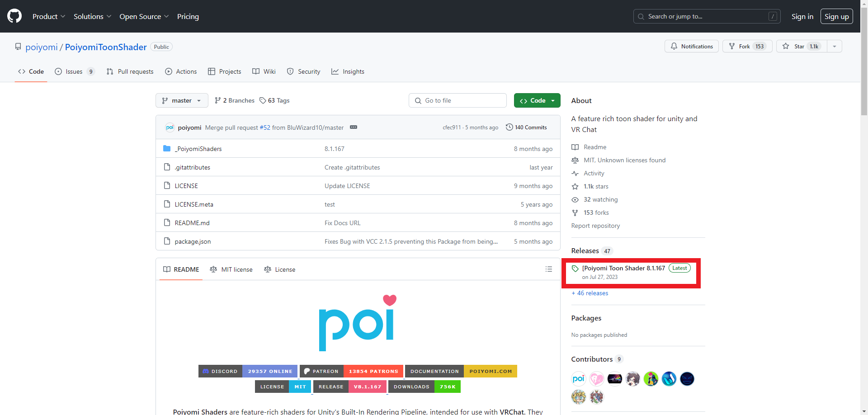Focus the Search or jump to field
868x415 pixels.
coord(707,16)
